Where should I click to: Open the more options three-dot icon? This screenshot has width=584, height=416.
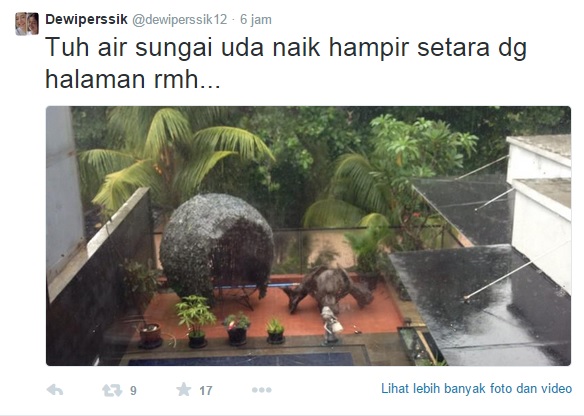click(261, 390)
